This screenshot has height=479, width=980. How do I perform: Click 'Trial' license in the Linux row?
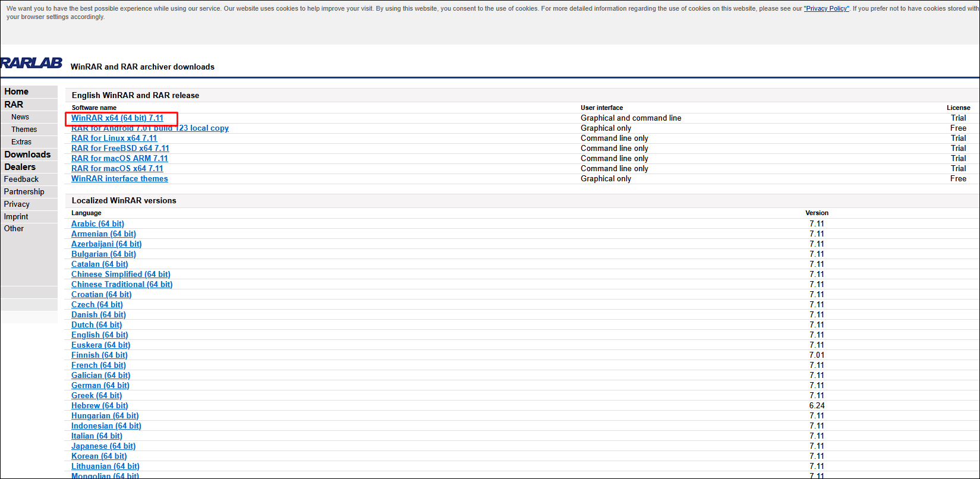959,138
